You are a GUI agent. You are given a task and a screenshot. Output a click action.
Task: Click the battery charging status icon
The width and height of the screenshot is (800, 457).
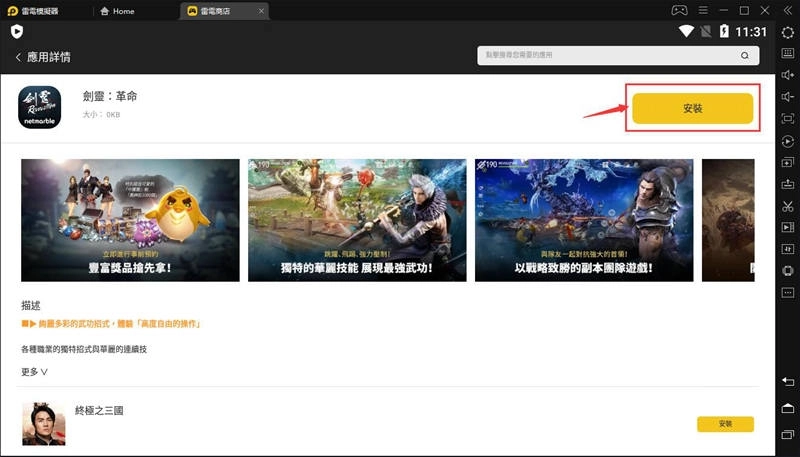tap(724, 32)
